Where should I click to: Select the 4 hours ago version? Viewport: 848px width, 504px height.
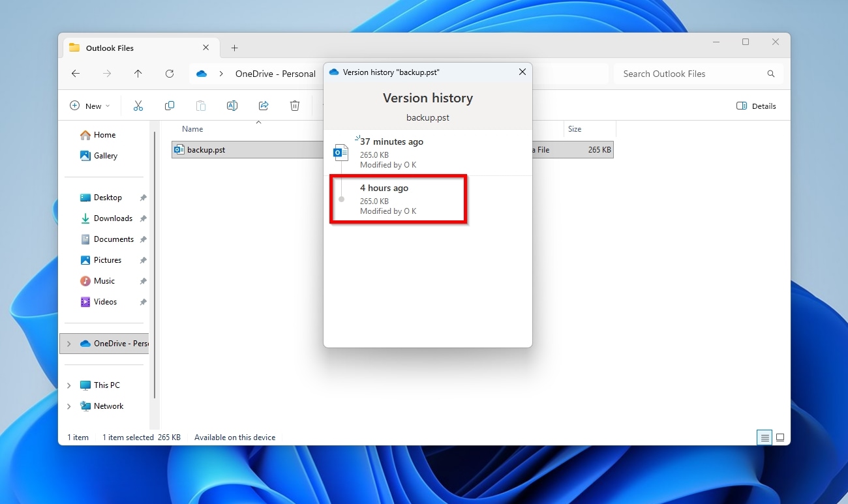coord(428,199)
